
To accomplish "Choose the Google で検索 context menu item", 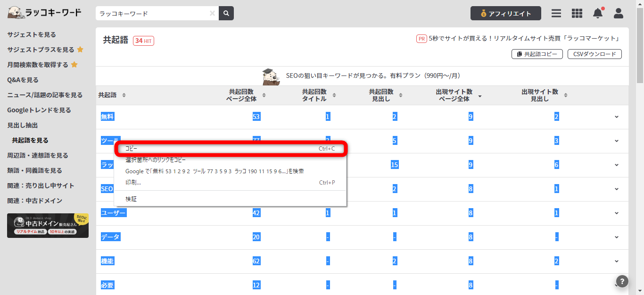I will pos(231,171).
